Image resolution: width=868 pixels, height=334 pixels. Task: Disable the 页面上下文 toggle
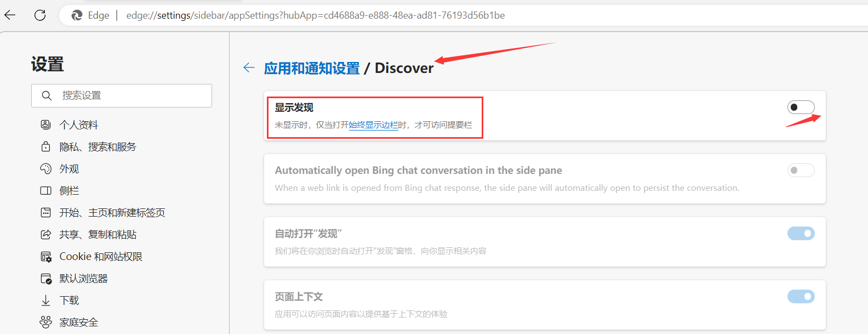pyautogui.click(x=801, y=296)
